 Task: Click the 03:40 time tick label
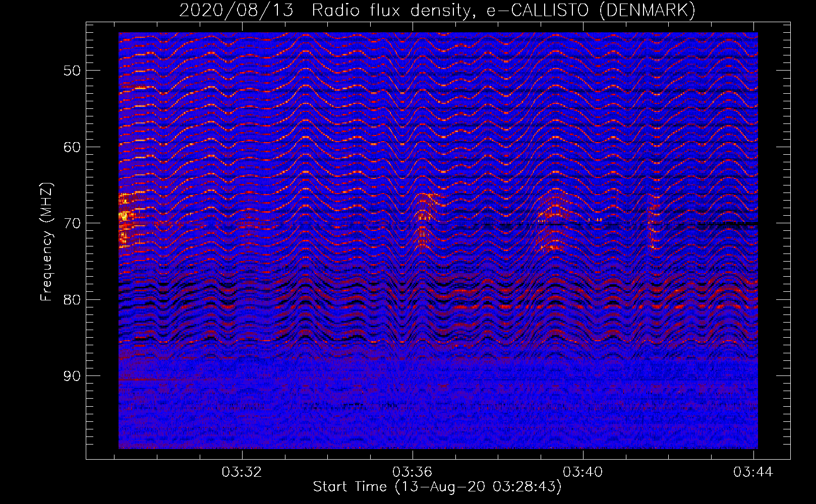point(583,472)
